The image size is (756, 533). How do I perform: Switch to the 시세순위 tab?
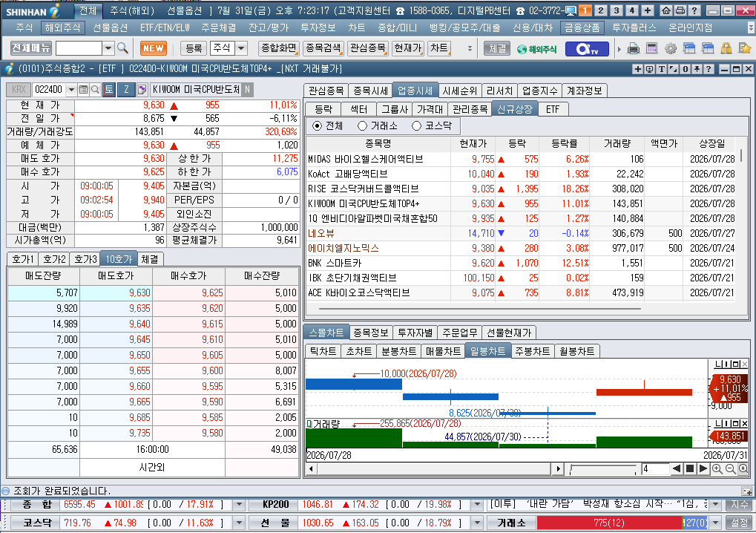[x=460, y=91]
